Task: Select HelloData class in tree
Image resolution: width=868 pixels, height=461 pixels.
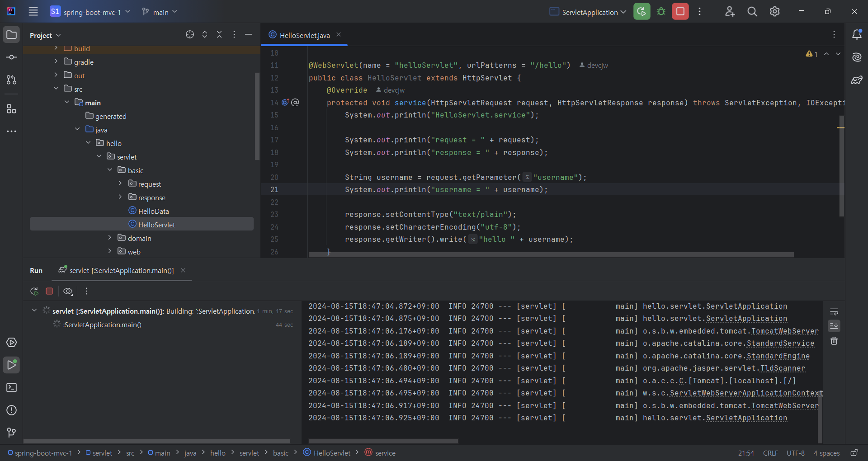Action: [154, 211]
